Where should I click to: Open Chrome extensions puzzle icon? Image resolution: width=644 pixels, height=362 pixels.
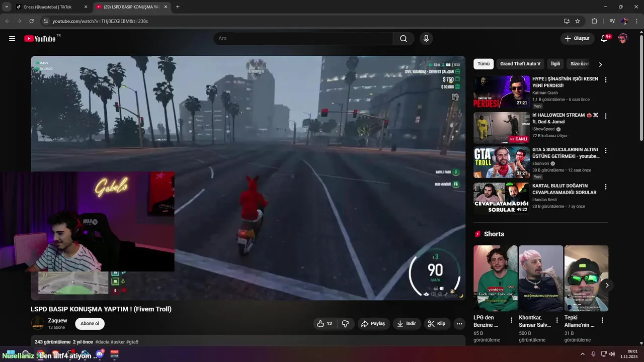click(x=595, y=21)
